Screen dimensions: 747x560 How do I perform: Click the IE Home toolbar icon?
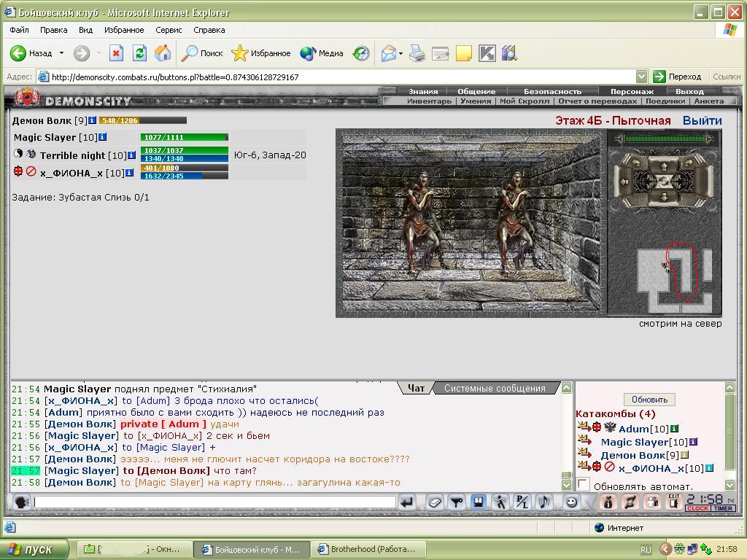[163, 52]
